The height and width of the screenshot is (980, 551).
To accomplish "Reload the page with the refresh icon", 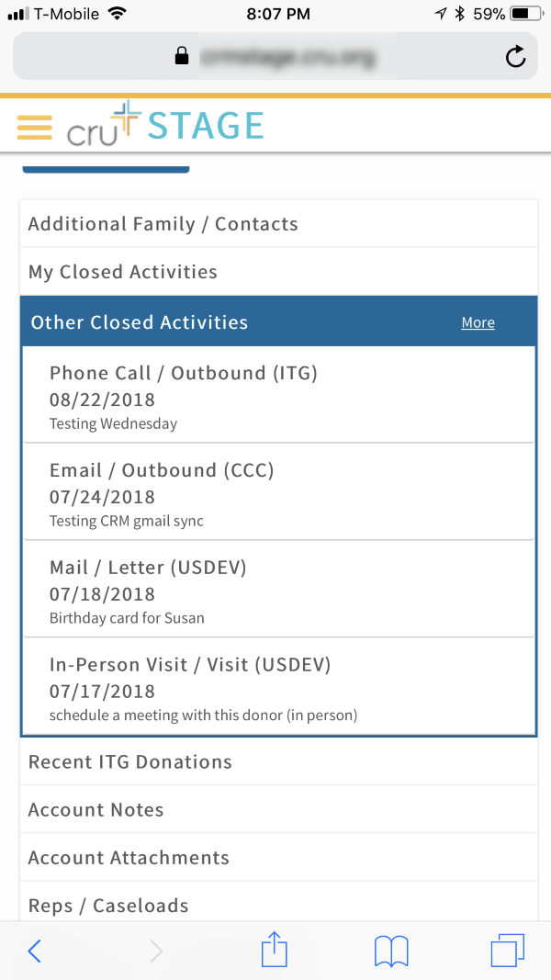I will [516, 57].
